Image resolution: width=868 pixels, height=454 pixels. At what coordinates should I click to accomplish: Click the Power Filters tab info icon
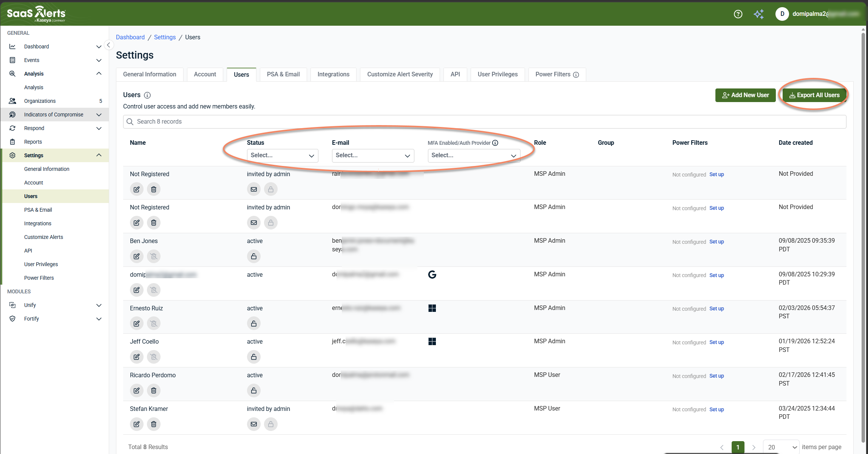pyautogui.click(x=576, y=75)
